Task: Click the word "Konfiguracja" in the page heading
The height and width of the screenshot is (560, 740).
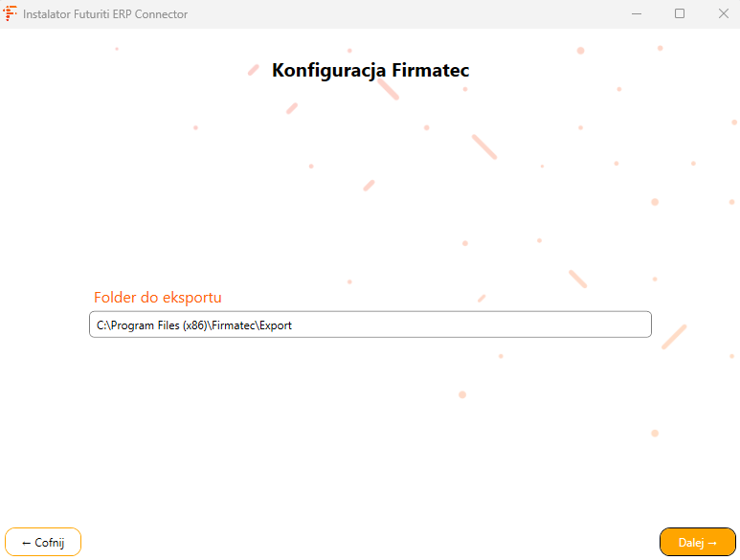Action: click(x=329, y=70)
